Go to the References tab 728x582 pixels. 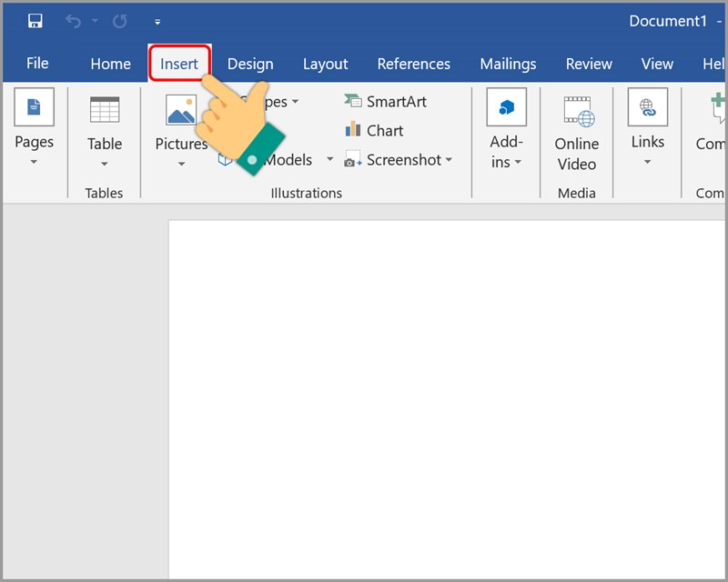pos(414,64)
